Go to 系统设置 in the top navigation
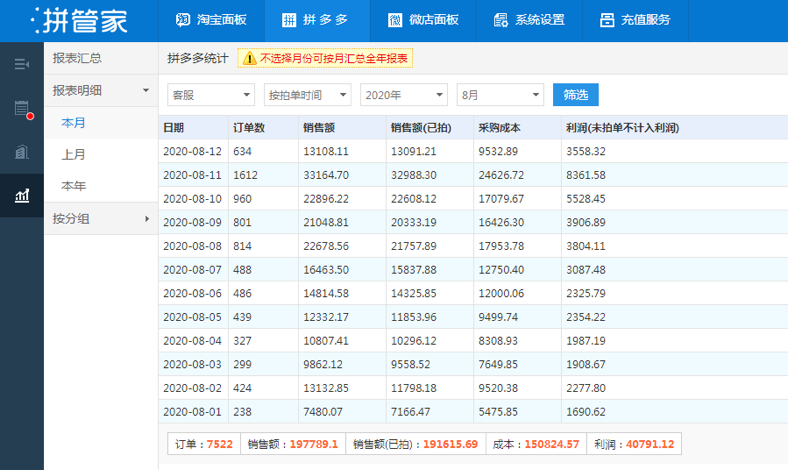This screenshot has height=470, width=788. tap(530, 20)
